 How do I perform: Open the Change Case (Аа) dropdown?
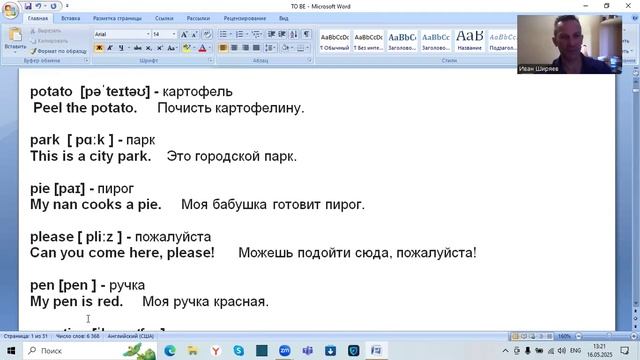[172, 48]
